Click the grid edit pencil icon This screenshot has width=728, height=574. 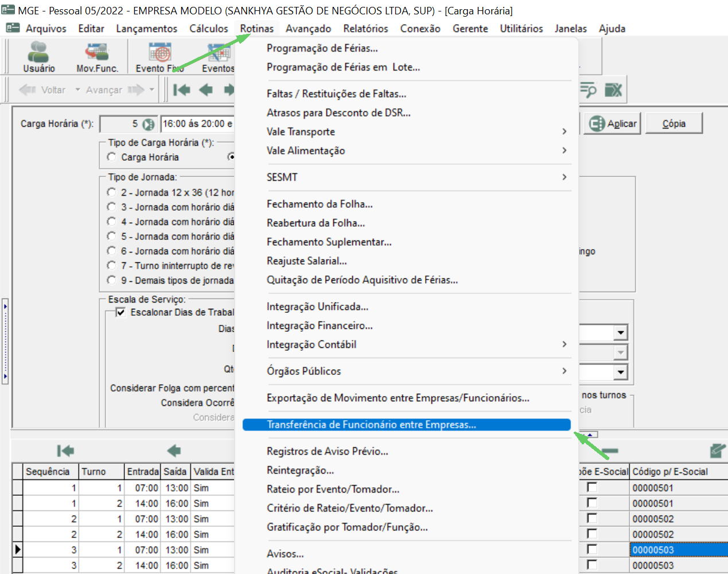tap(718, 451)
